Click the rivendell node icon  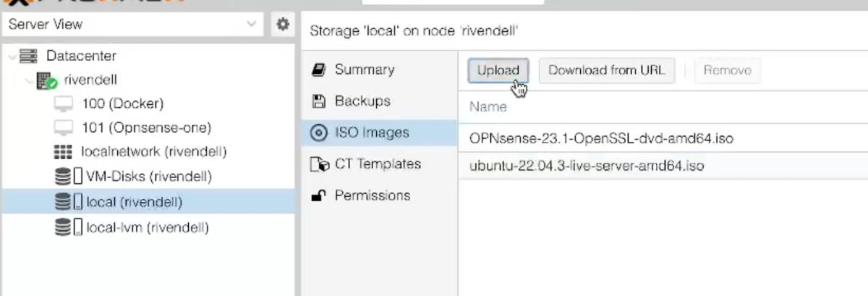click(46, 80)
